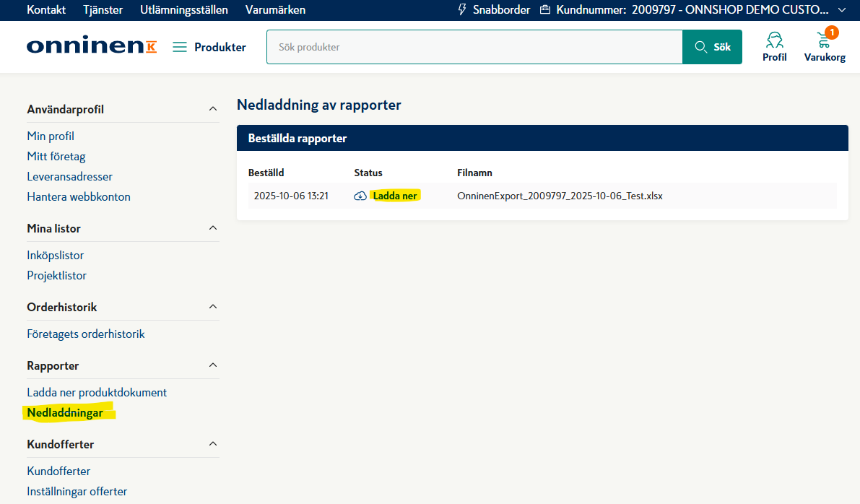The image size is (860, 504).
Task: Open Mitt företag page
Action: click(56, 156)
